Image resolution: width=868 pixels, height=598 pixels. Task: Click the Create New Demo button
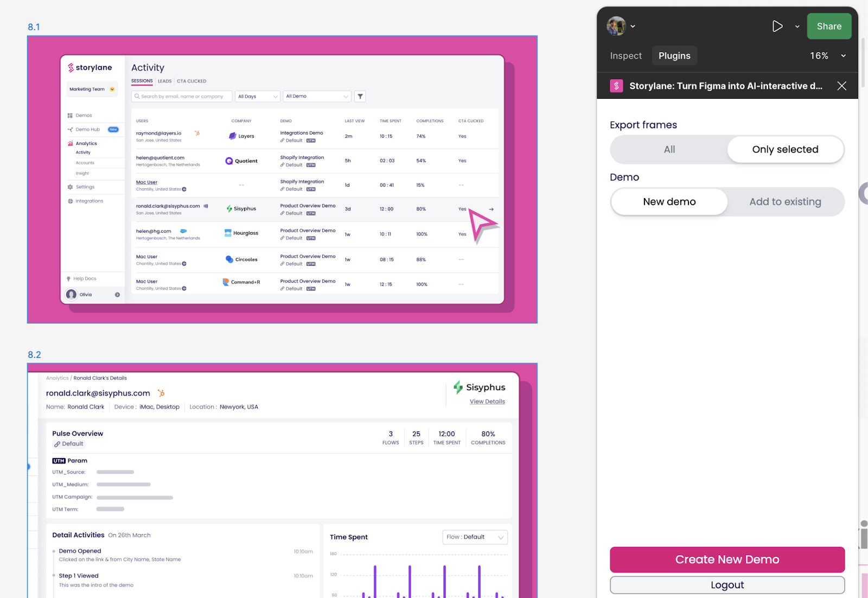(x=727, y=559)
